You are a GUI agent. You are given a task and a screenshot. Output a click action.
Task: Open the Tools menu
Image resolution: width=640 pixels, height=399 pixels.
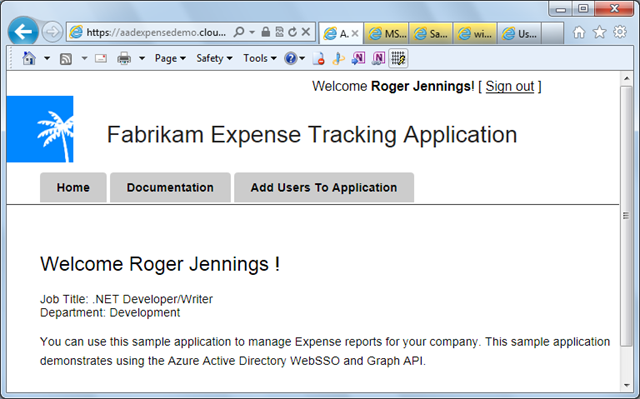click(x=260, y=58)
